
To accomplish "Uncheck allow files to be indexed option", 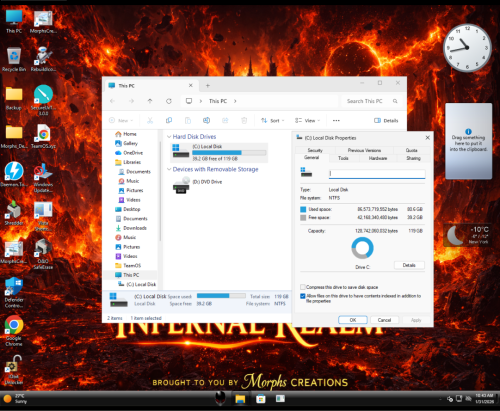I will pos(303,296).
